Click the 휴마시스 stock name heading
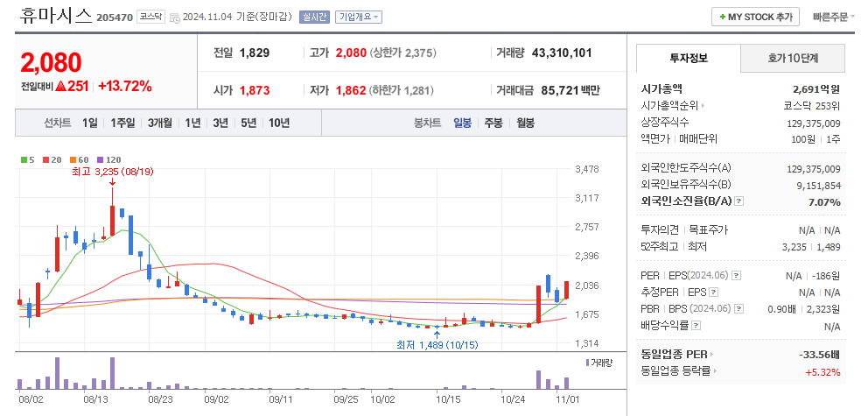 pyautogui.click(x=56, y=16)
